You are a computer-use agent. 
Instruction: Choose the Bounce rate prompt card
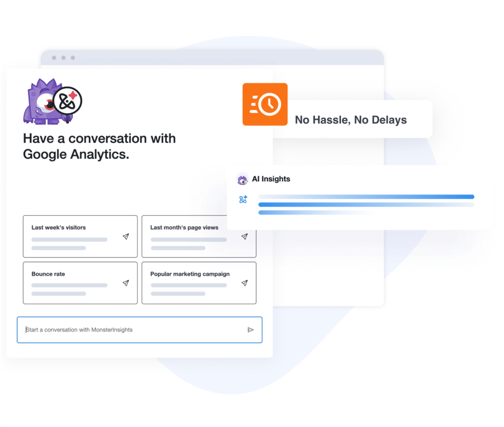[80, 283]
